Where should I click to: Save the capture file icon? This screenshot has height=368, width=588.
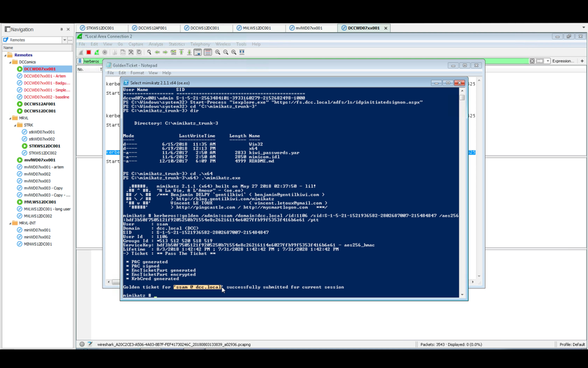[x=123, y=53]
